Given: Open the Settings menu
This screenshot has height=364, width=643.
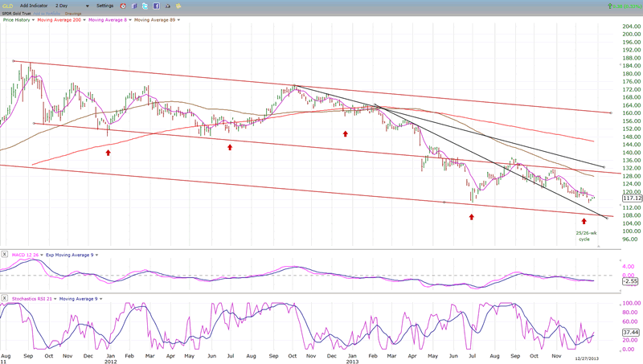Looking at the screenshot, I should (106, 6).
